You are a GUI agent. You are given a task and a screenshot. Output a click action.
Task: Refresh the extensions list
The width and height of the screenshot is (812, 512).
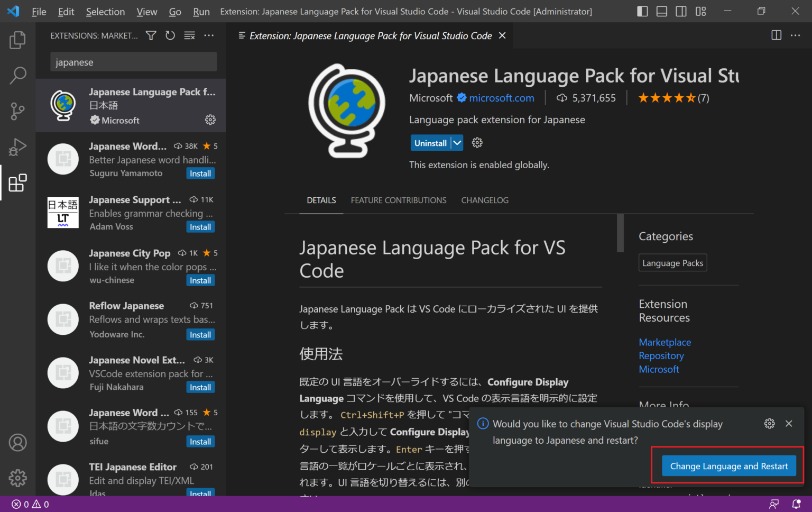pyautogui.click(x=170, y=35)
